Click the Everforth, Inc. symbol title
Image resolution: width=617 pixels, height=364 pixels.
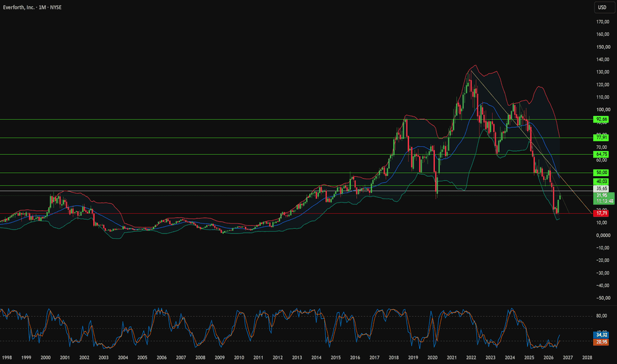pos(19,7)
